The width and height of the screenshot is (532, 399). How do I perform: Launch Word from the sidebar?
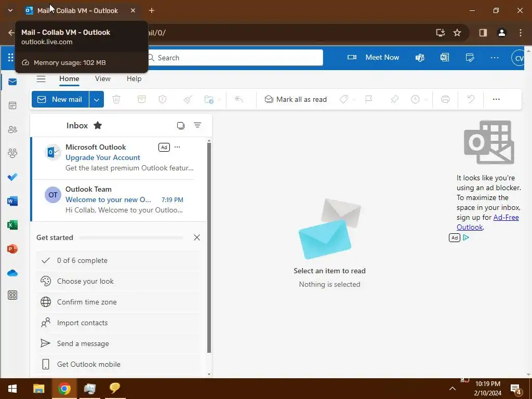pos(12,201)
